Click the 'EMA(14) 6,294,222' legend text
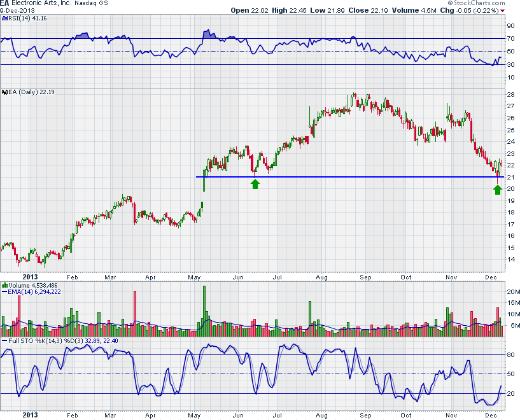This screenshot has width=520, height=420. click(x=34, y=292)
